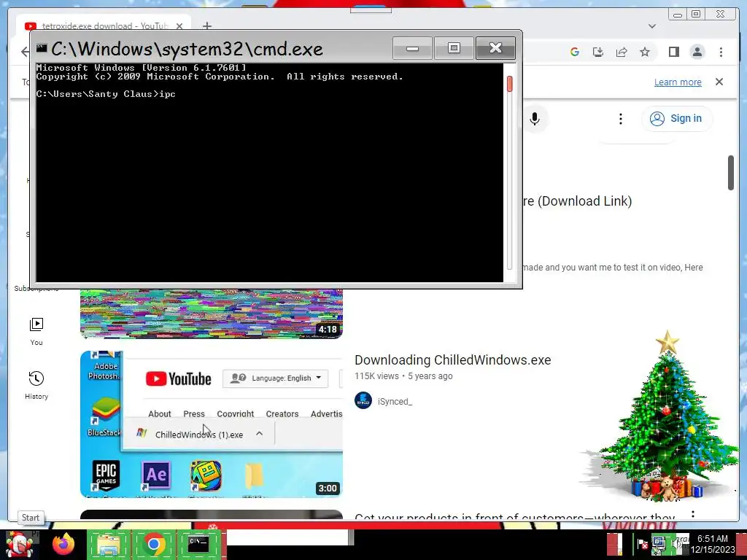747x560 pixels.
Task: Open the ChilledWindows 3:00 video thumbnail
Action: click(211, 424)
